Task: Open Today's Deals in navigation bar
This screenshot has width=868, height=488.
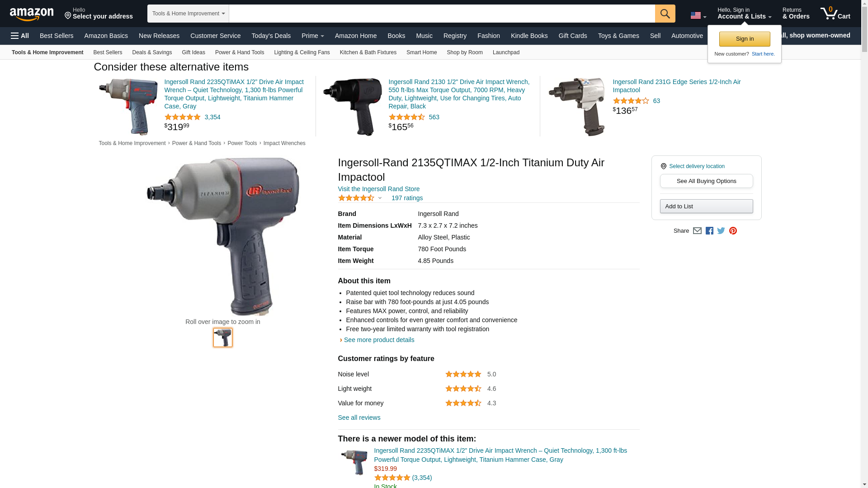Action: click(x=271, y=36)
